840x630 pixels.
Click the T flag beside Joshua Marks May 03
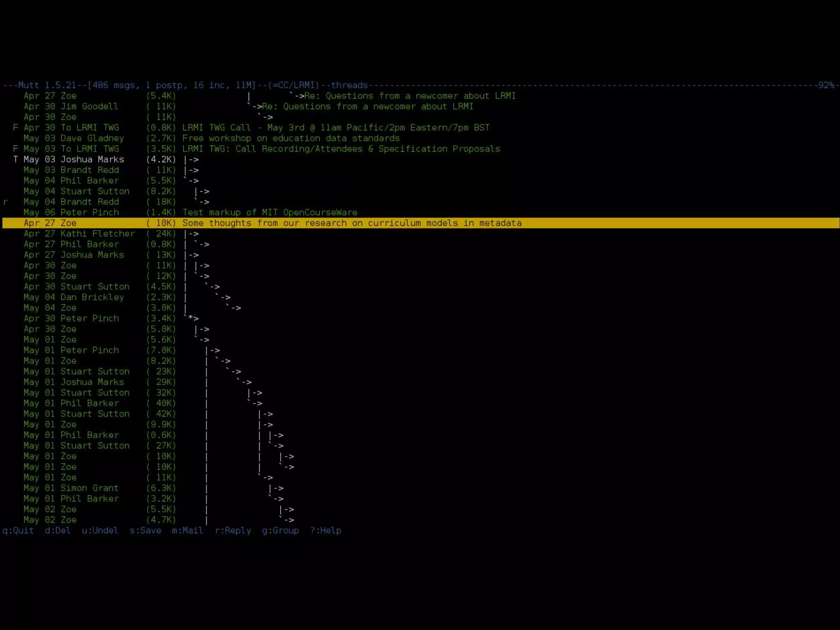tap(15, 160)
